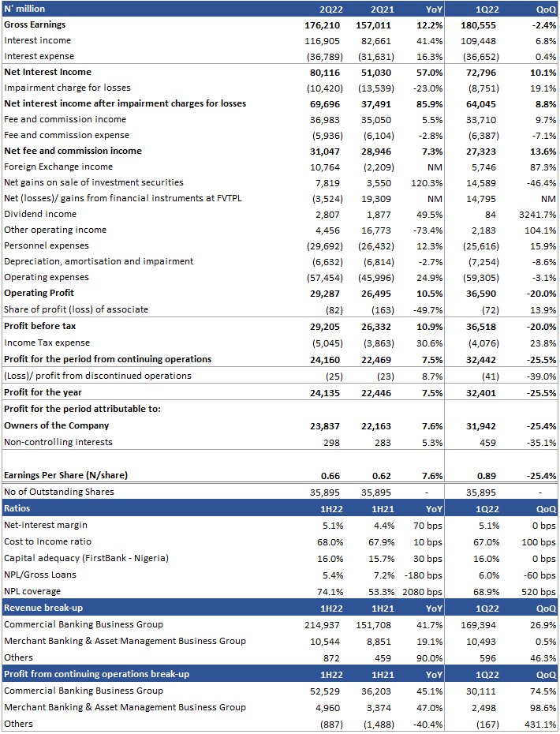Select the Foreign Exchange income label
The width and height of the screenshot is (560, 734).
click(58, 167)
